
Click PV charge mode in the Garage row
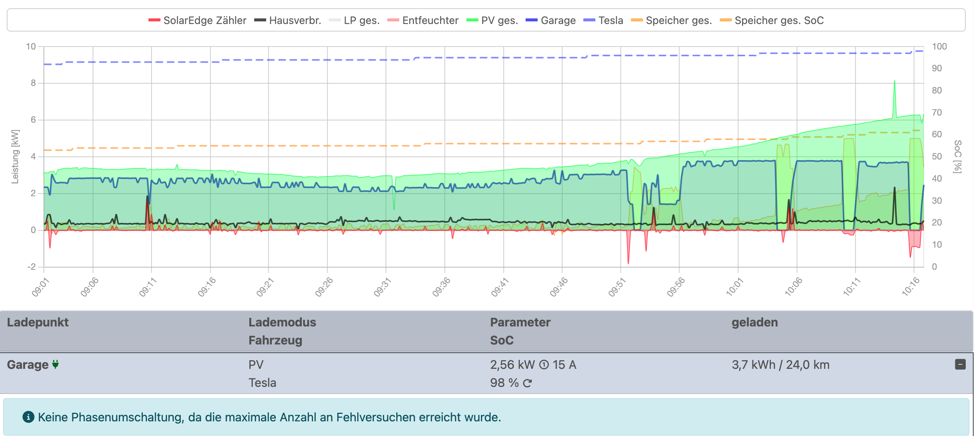point(256,365)
